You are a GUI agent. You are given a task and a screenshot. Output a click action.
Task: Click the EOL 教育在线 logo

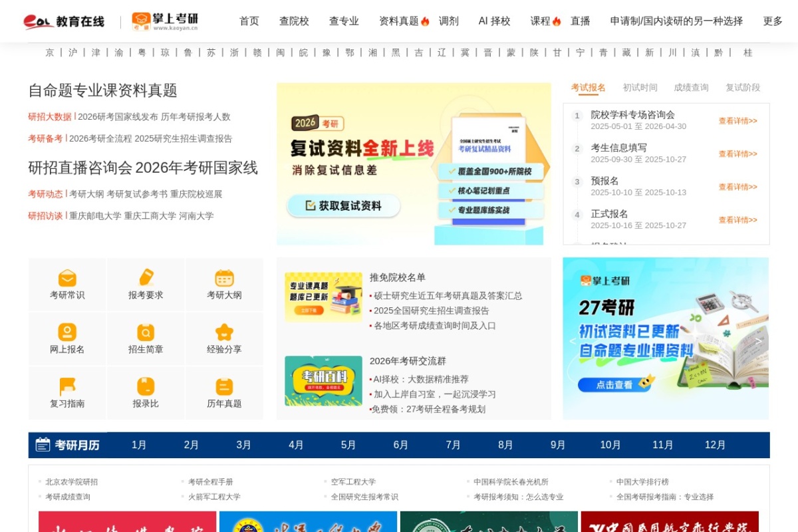coord(64,21)
